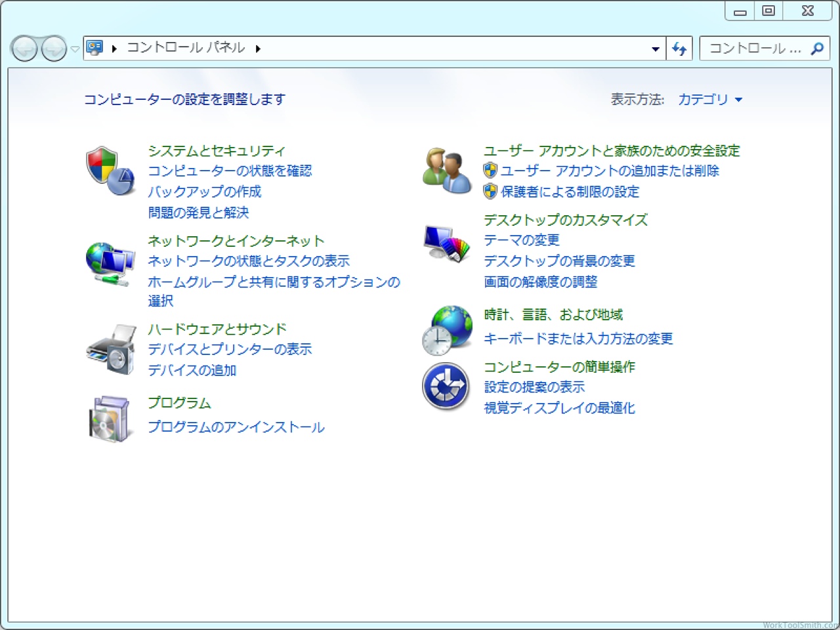
Task: Open ネットワークとインターネット heading link
Action: click(x=236, y=241)
